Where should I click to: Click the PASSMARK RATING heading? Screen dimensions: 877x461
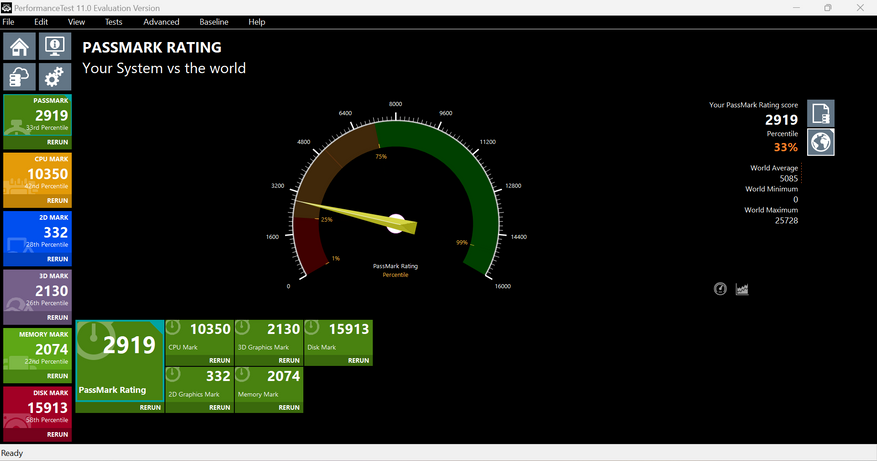[x=152, y=48]
